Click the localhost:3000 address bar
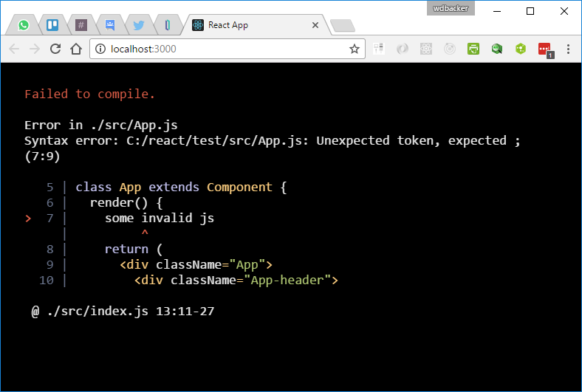The width and height of the screenshot is (582, 392). 222,49
